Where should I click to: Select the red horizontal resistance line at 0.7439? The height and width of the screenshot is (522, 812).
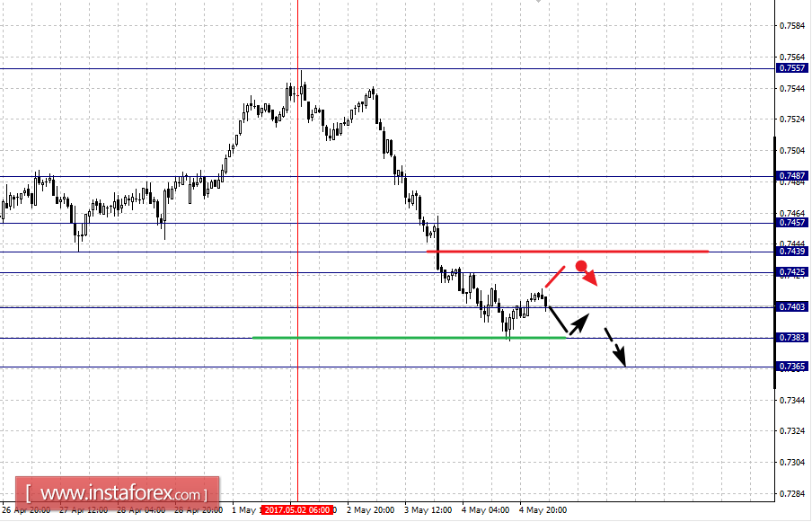click(x=568, y=252)
